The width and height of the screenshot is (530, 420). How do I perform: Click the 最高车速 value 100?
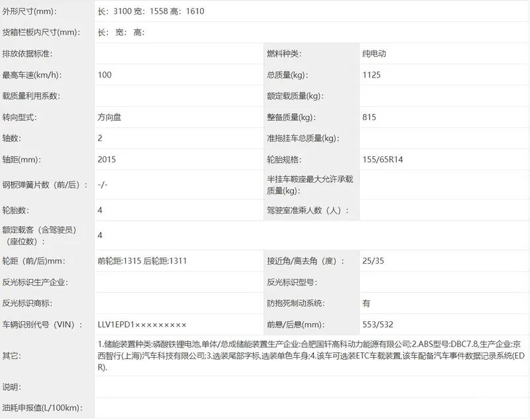coord(104,74)
